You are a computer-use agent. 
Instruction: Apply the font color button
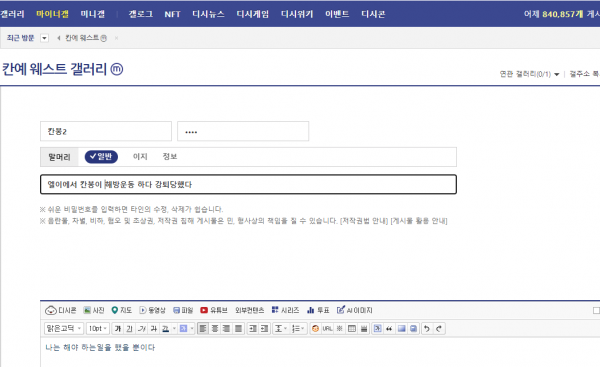[x=165, y=329]
